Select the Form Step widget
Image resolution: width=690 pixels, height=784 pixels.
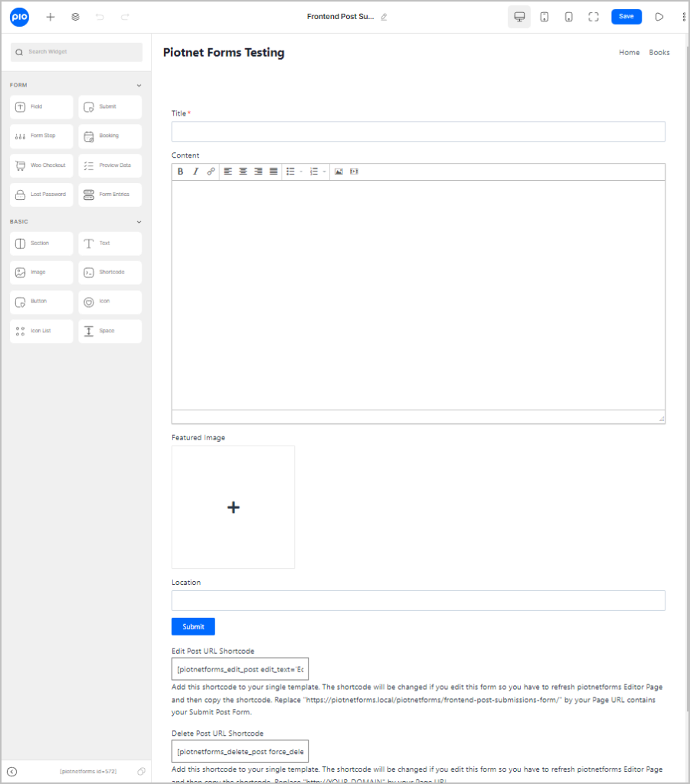point(41,136)
